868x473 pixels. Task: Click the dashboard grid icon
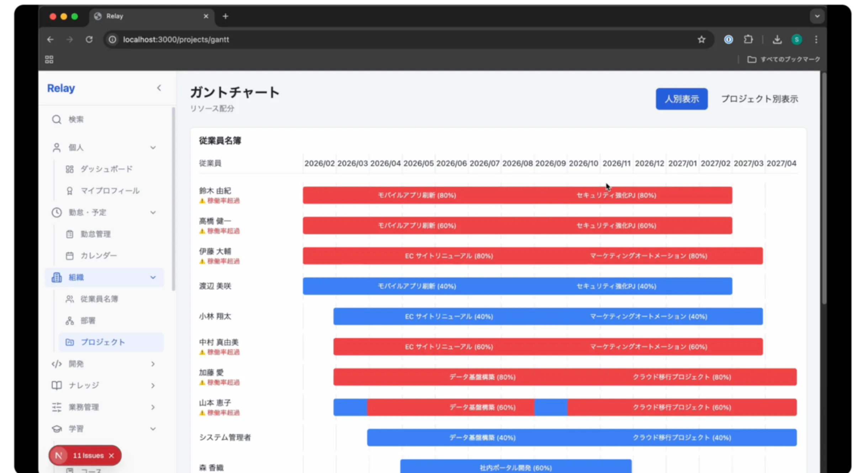(70, 169)
